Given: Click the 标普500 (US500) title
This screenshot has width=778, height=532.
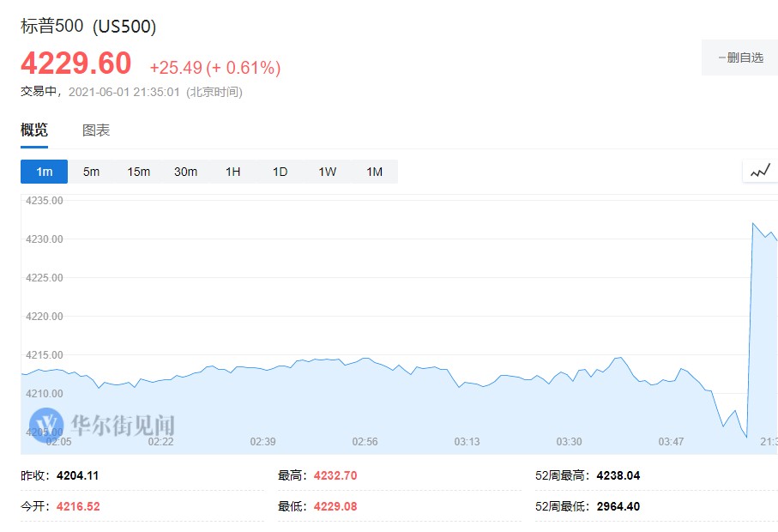Looking at the screenshot, I should pos(88,27).
